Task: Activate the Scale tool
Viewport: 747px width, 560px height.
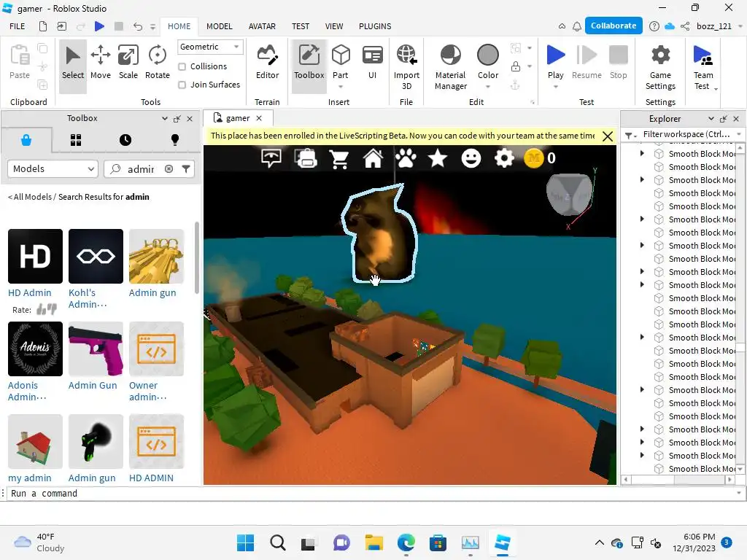Action: (x=128, y=62)
